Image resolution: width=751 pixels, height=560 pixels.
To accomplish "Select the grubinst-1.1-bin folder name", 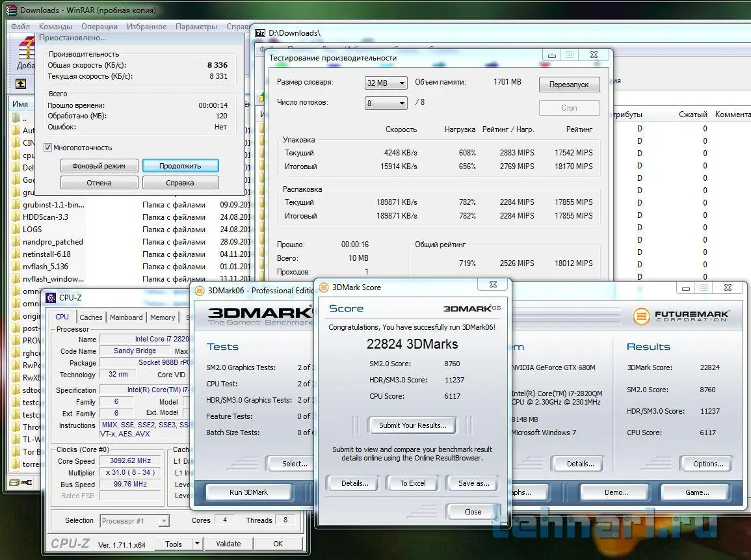I will pos(53,205).
